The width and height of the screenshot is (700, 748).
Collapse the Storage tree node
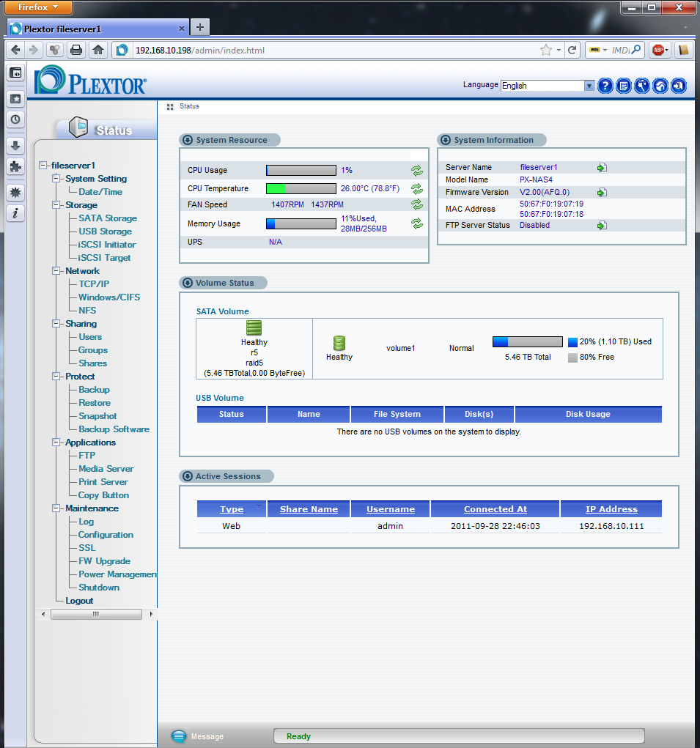(56, 204)
